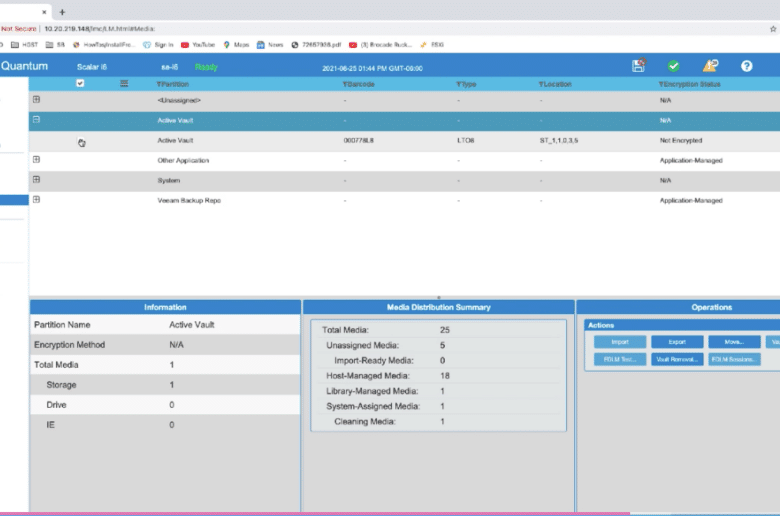Click the save configuration disk icon
780x516 pixels.
(638, 66)
